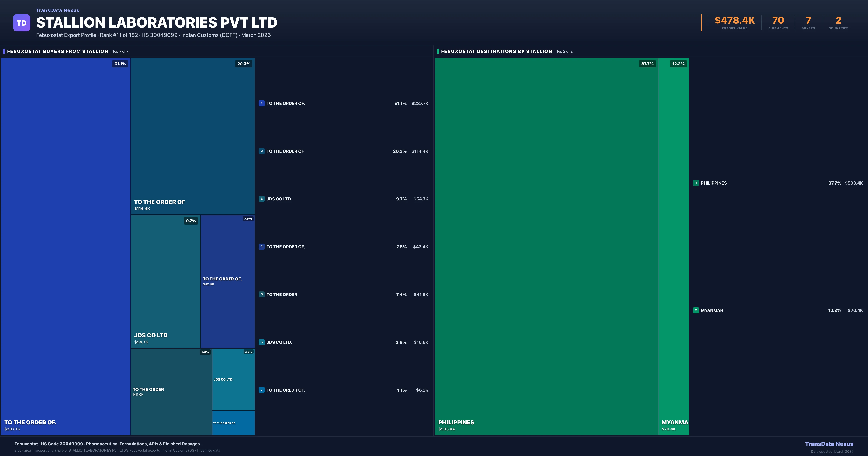Click rank badge 1 beside TO THE ORDER OF.
Viewport: 868px width, 456px height.
(x=261, y=104)
